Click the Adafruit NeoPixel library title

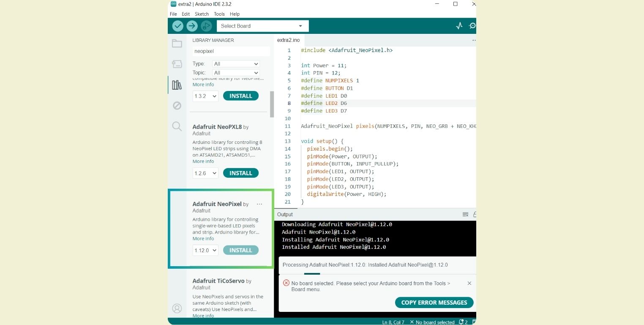217,204
